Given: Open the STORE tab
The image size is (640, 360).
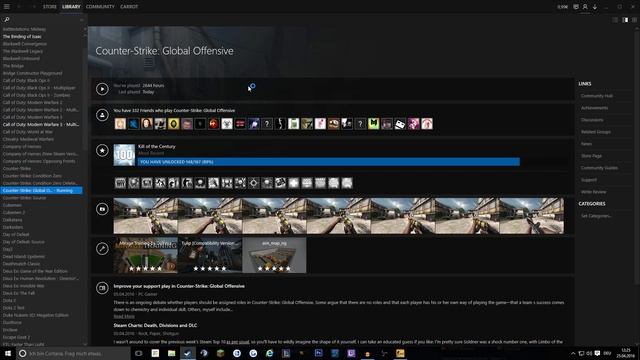Looking at the screenshot, I should click(x=50, y=7).
